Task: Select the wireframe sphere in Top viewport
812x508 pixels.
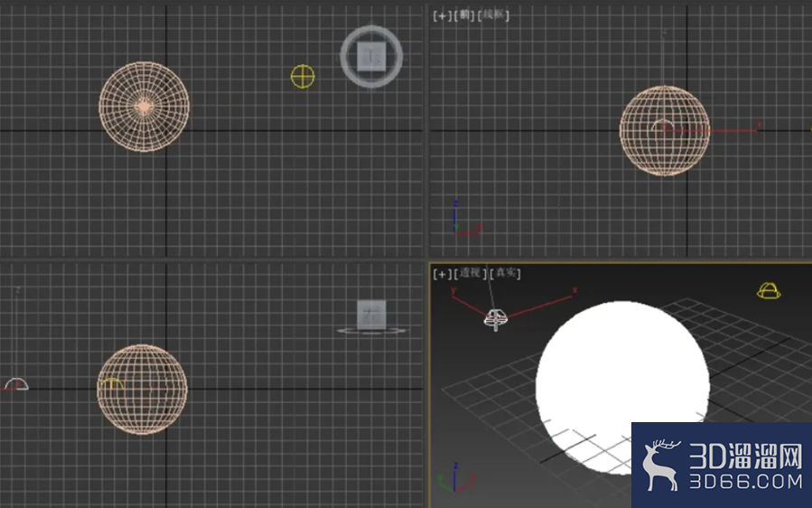Action: (x=144, y=107)
